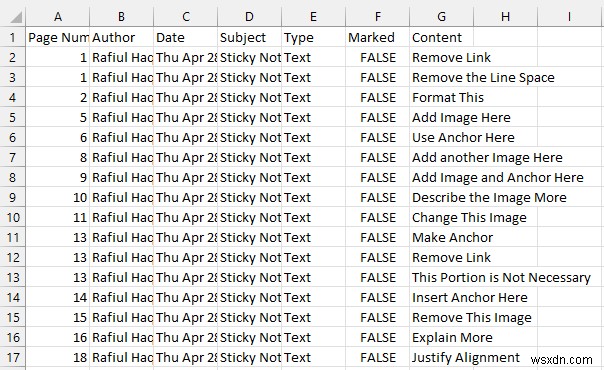Select row 9 header
Image resolution: width=604 pixels, height=370 pixels.
point(13,198)
